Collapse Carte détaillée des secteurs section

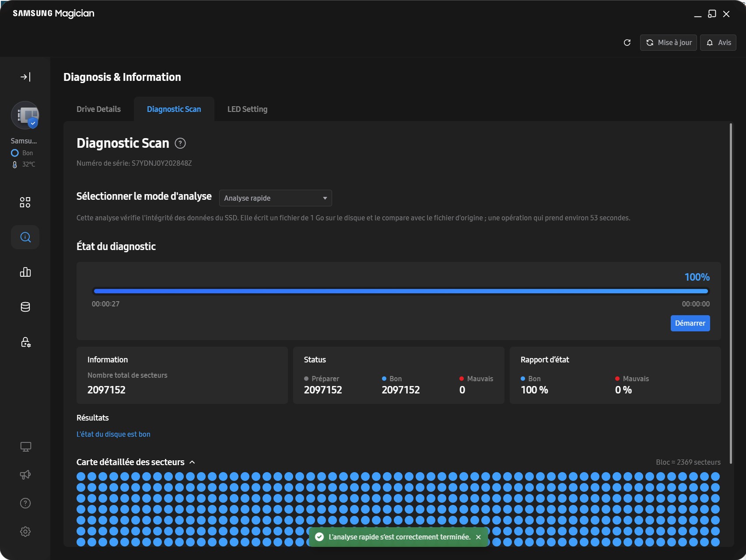pos(192,462)
